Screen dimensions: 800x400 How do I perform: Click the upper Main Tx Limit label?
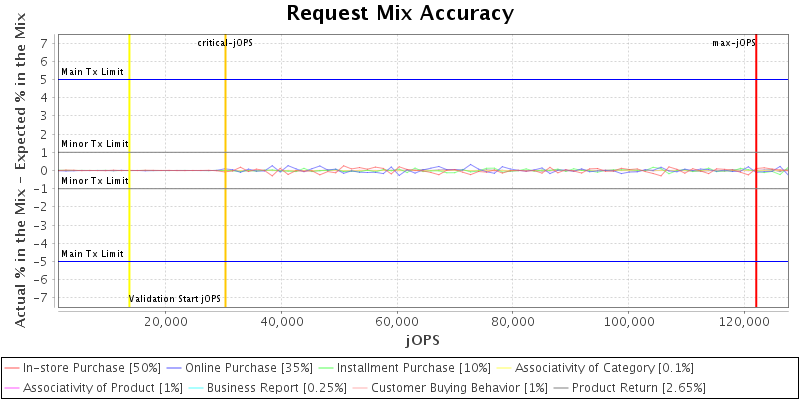point(92,72)
